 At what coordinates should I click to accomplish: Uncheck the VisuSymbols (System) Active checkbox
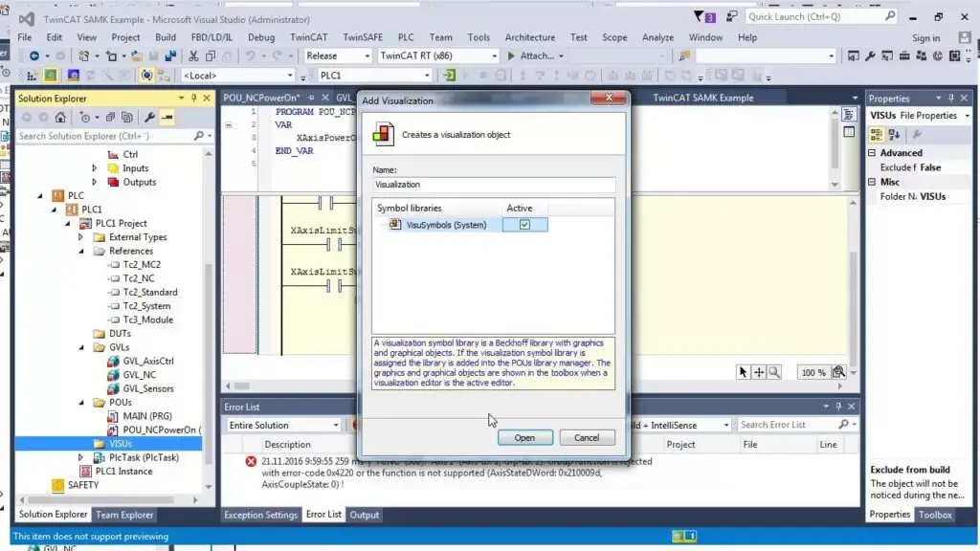click(524, 225)
